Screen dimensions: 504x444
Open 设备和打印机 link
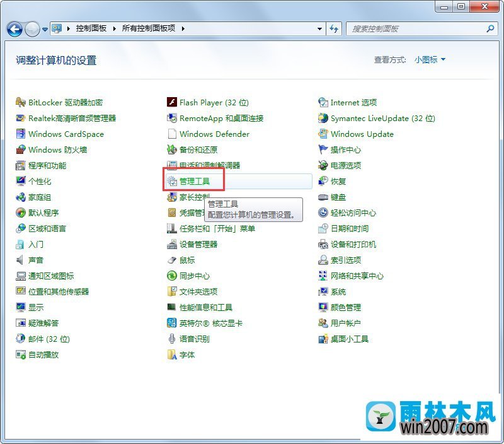tap(353, 244)
